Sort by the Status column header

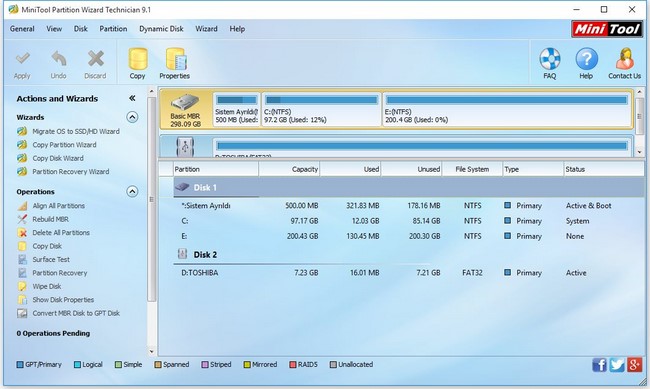[604, 169]
